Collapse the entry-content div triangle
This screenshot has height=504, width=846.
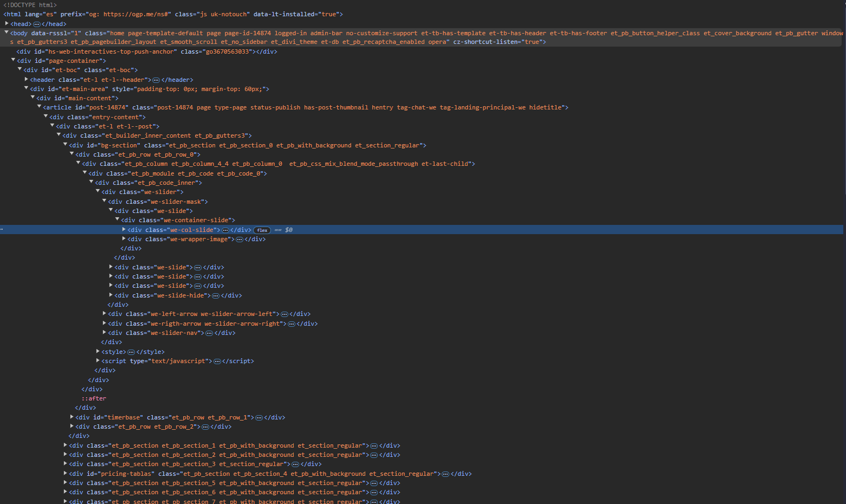tap(46, 117)
